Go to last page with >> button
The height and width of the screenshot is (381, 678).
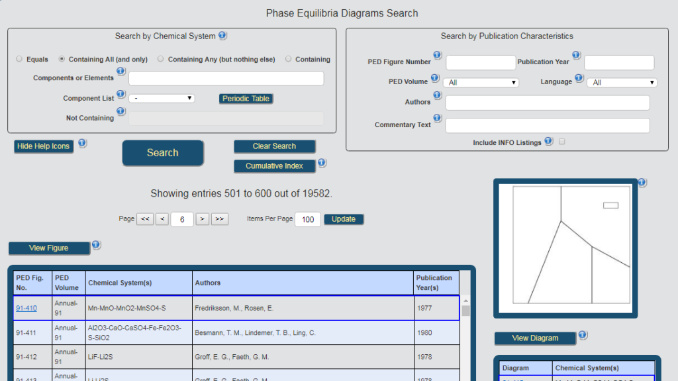[x=220, y=219]
